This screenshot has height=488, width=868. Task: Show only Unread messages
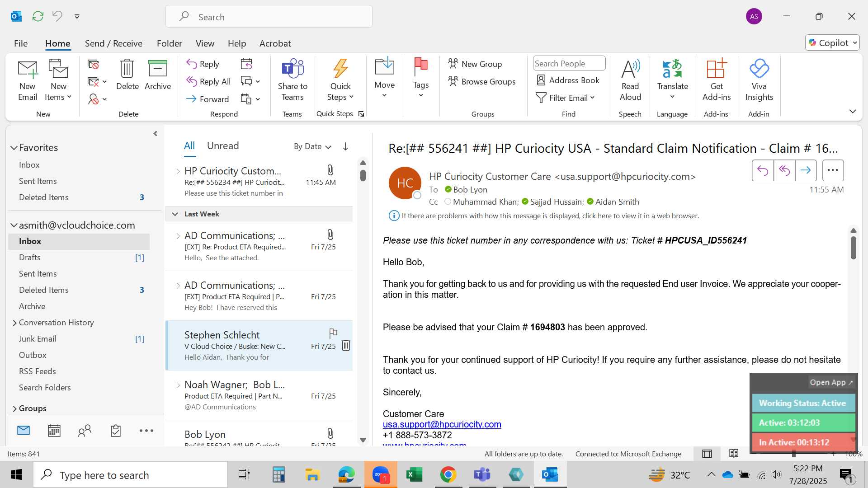click(223, 145)
